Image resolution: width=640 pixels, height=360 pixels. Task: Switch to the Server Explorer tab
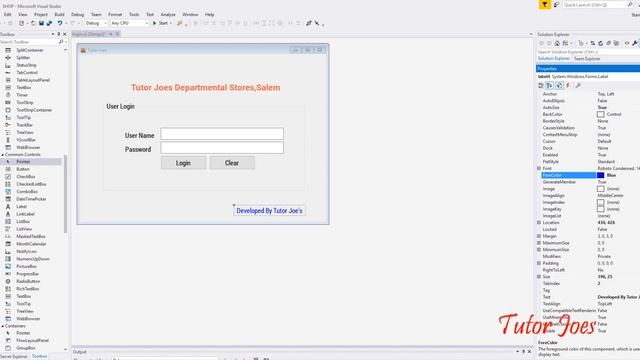pos(13,356)
